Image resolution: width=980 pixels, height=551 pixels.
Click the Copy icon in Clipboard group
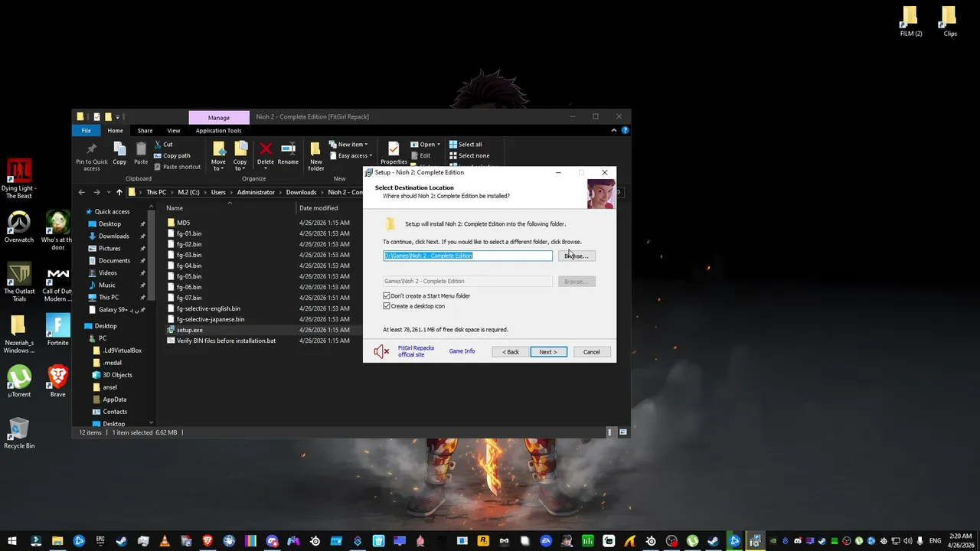pos(119,148)
